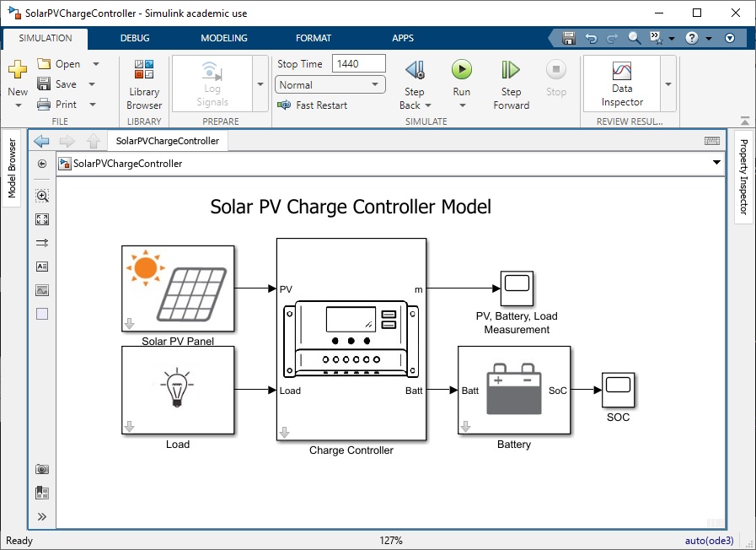Select the Area box tool swatch
The image size is (756, 550).
point(42,314)
